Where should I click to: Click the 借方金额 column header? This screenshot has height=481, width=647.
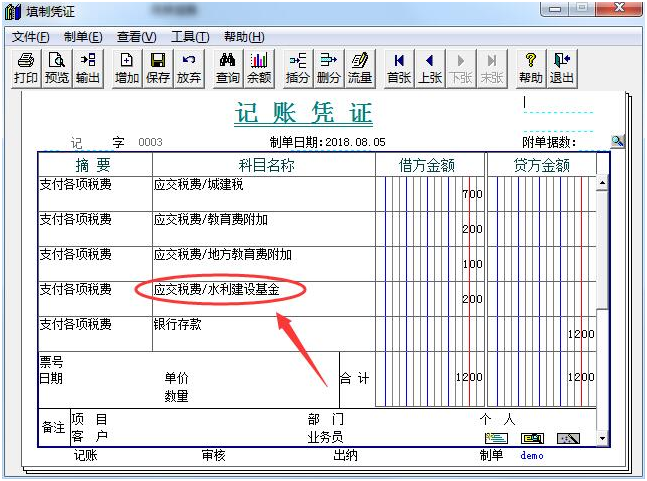pos(430,165)
